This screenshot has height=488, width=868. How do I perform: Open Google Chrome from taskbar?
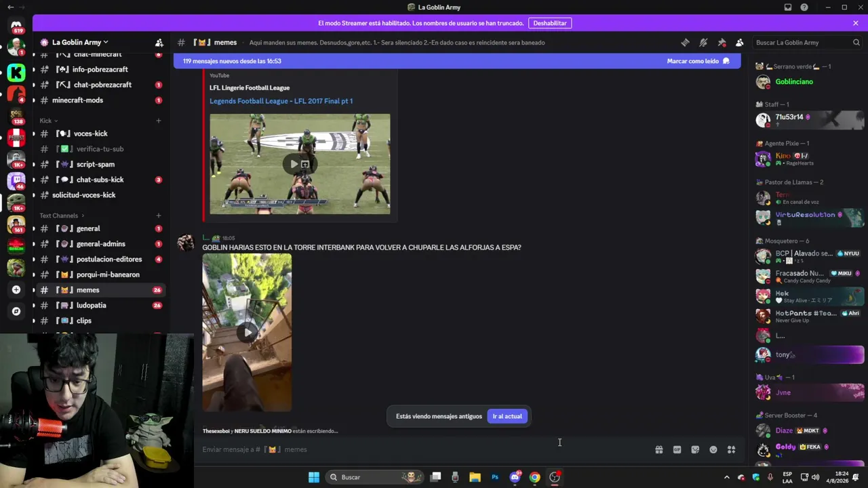coord(535,477)
